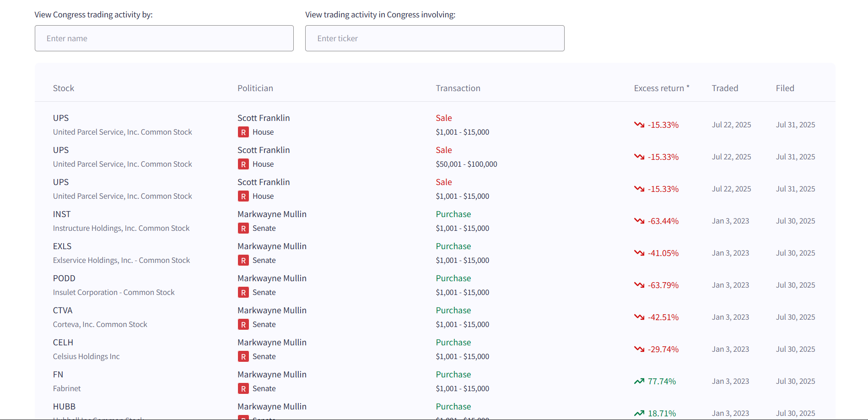Open Markwayne Mullin in the EXLS row

(272, 246)
